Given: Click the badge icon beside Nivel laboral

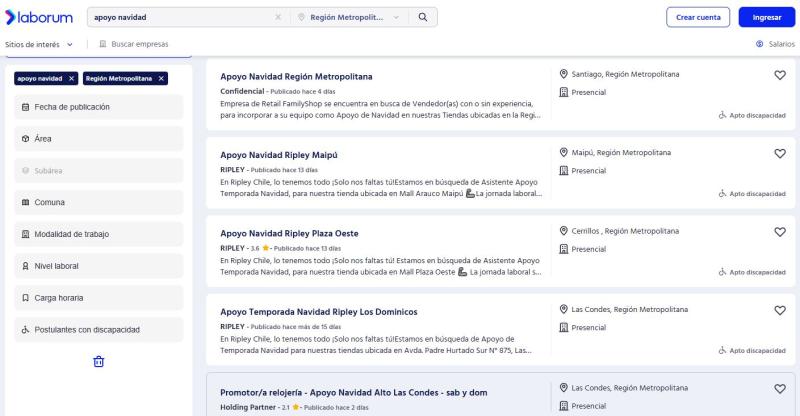Looking at the screenshot, I should coord(26,266).
